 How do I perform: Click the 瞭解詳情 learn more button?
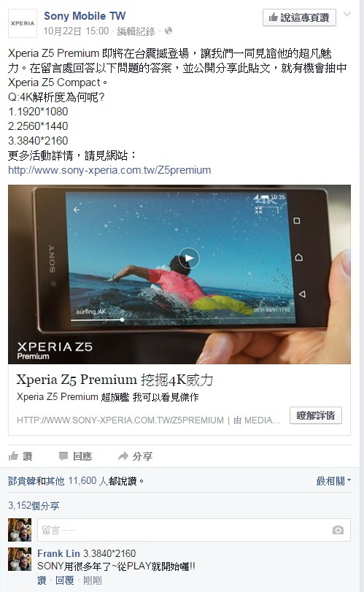click(x=316, y=415)
